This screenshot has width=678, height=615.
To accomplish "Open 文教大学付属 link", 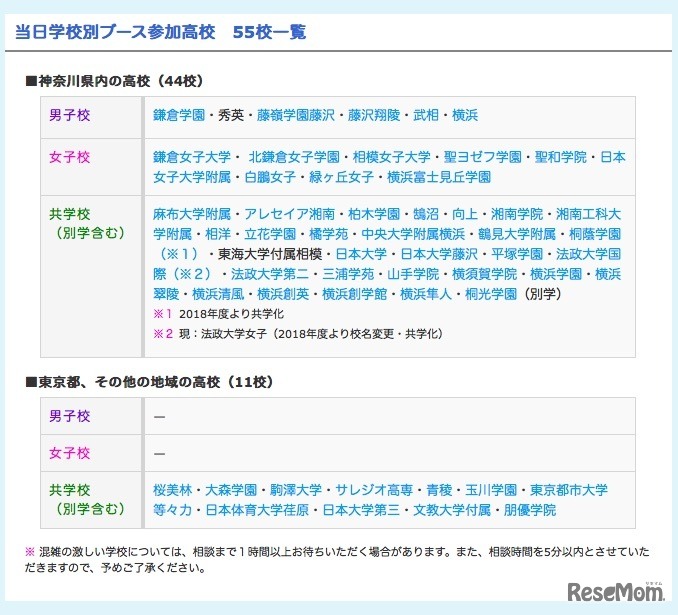I will 452,510.
